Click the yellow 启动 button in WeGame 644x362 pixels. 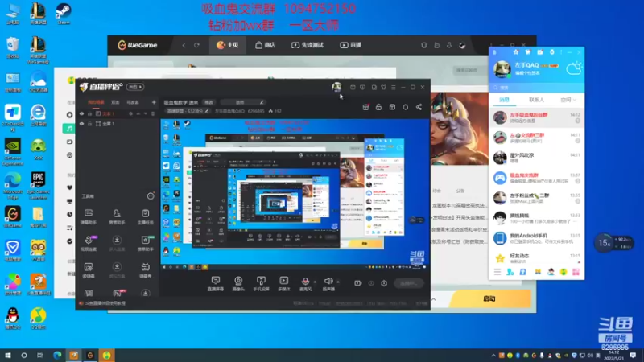(x=489, y=298)
